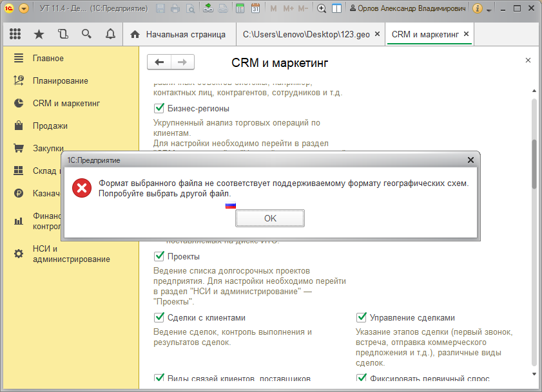Open the Продажи section in sidebar
542x392 pixels.
[x=50, y=126]
